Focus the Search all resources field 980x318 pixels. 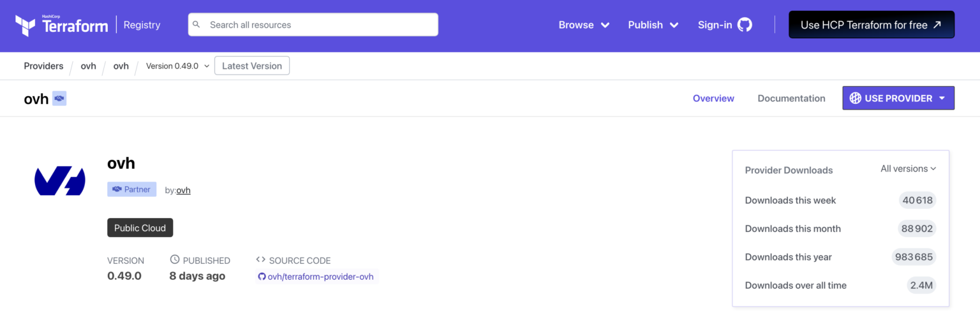319,25
